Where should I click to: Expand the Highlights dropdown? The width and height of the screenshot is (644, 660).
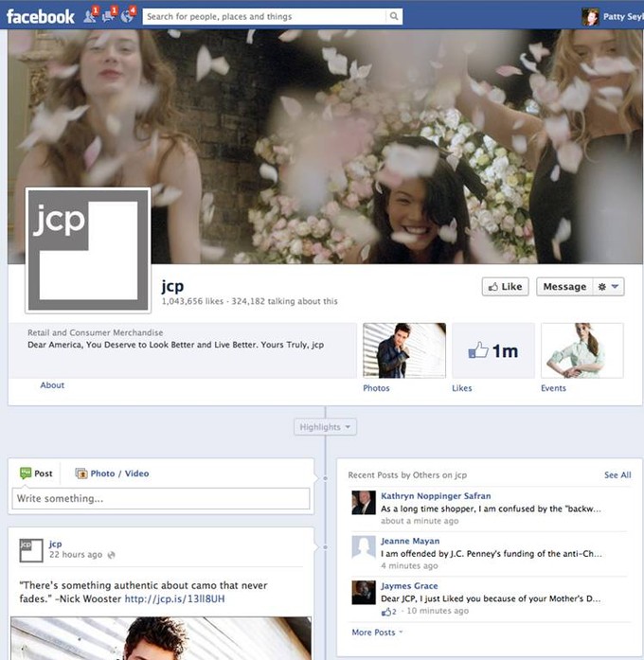[x=325, y=427]
